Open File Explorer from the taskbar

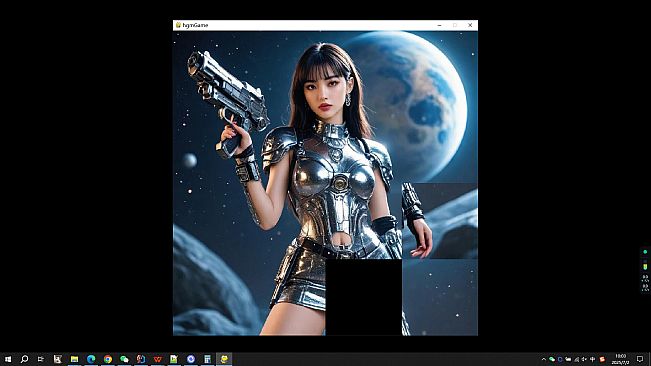click(74, 359)
